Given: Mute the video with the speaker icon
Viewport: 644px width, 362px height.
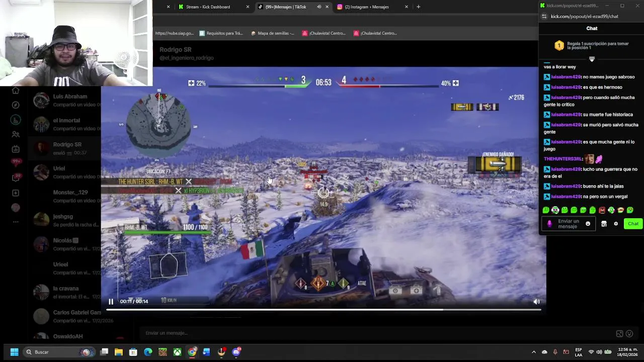Looking at the screenshot, I should pyautogui.click(x=536, y=302).
